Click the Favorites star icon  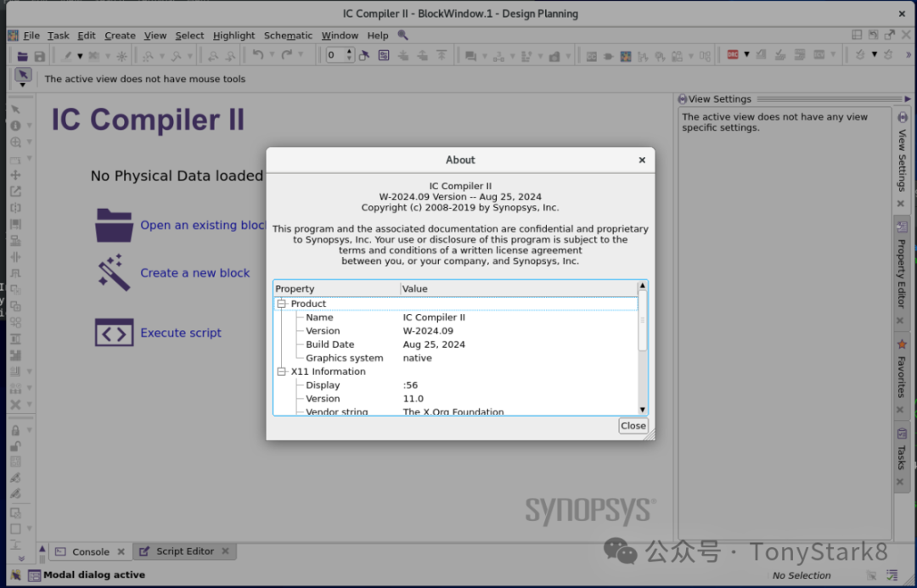tap(902, 344)
